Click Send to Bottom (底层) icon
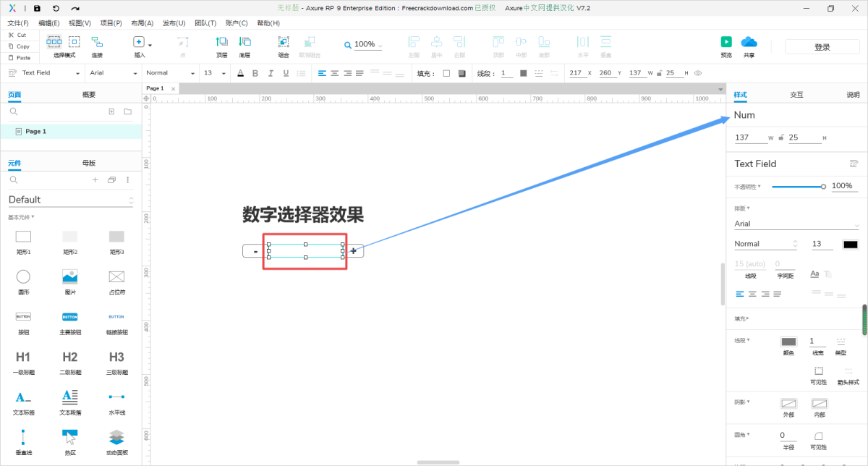This screenshot has width=868, height=466. [244, 46]
